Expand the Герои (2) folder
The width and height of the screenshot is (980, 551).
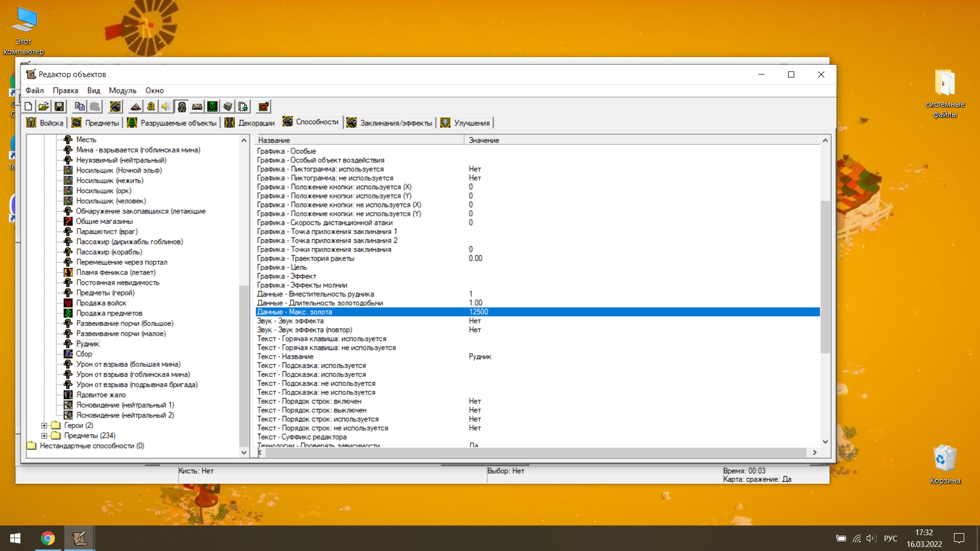44,425
